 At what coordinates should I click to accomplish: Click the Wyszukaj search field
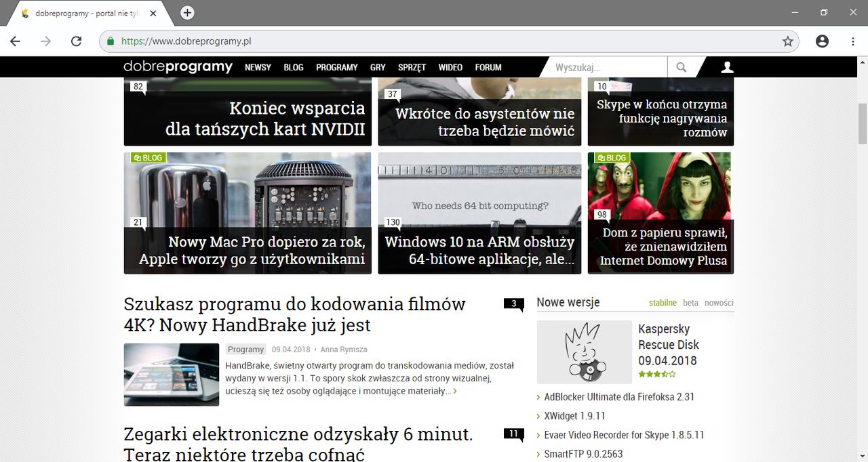[608, 67]
